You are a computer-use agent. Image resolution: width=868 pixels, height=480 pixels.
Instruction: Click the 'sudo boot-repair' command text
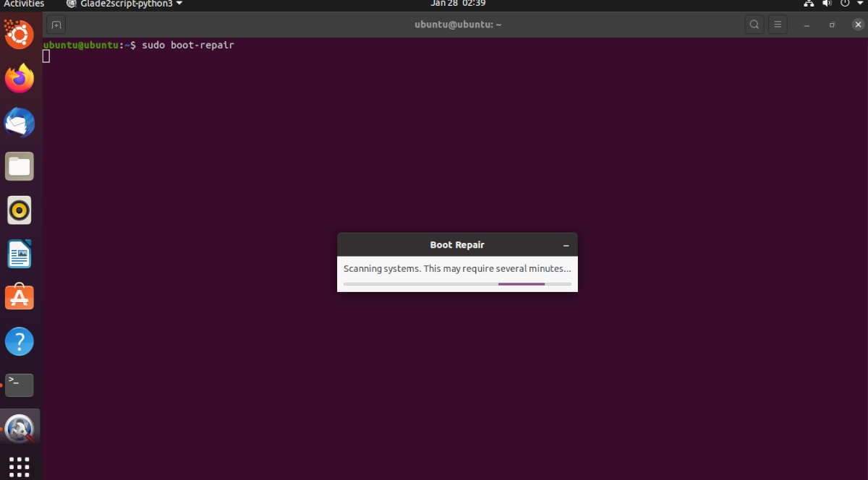[188, 45]
